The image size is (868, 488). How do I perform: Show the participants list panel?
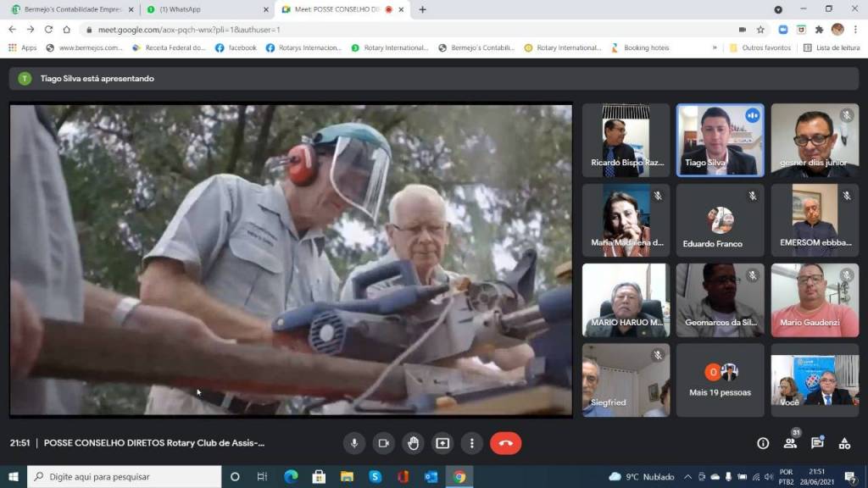pyautogui.click(x=790, y=442)
